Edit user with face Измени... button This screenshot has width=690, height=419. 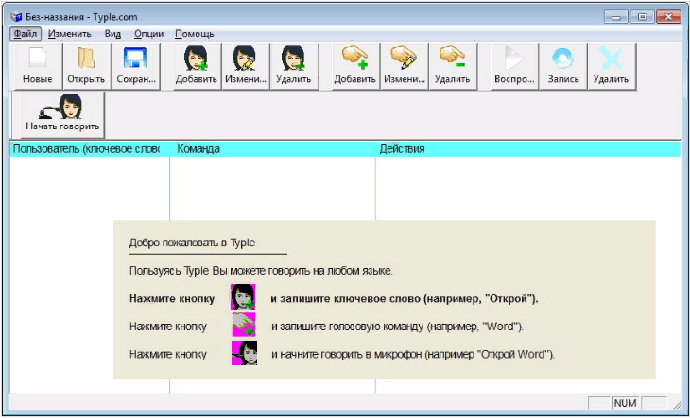point(246,66)
